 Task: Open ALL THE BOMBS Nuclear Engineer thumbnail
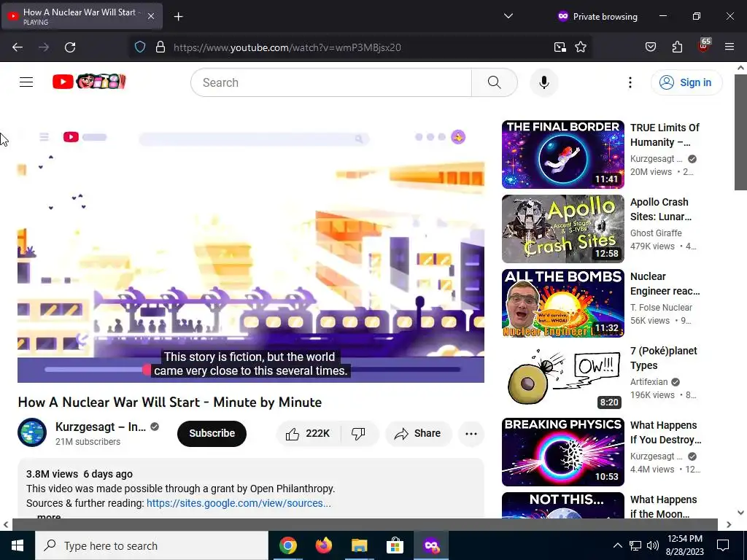pyautogui.click(x=562, y=303)
